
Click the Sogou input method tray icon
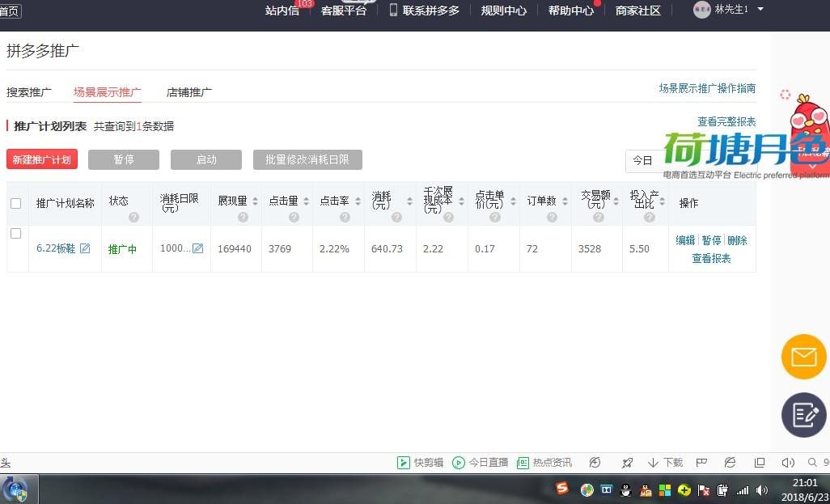pyautogui.click(x=561, y=488)
